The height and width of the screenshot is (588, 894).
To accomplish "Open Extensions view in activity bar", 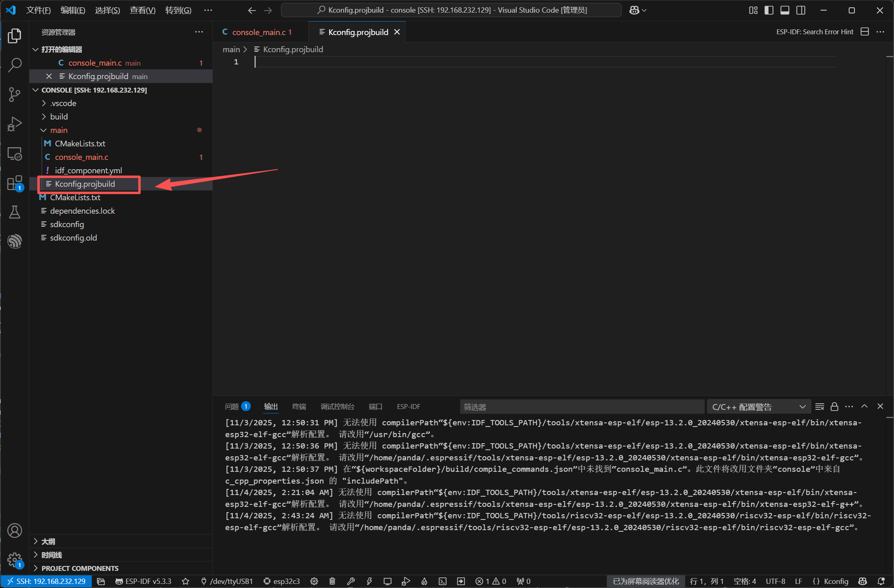I will click(15, 183).
